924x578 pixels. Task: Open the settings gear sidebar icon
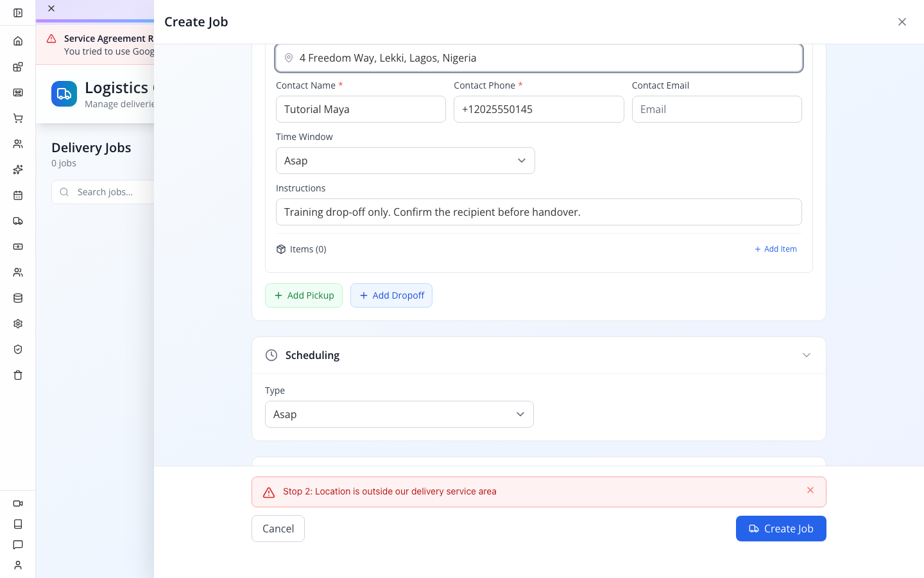pos(18,324)
